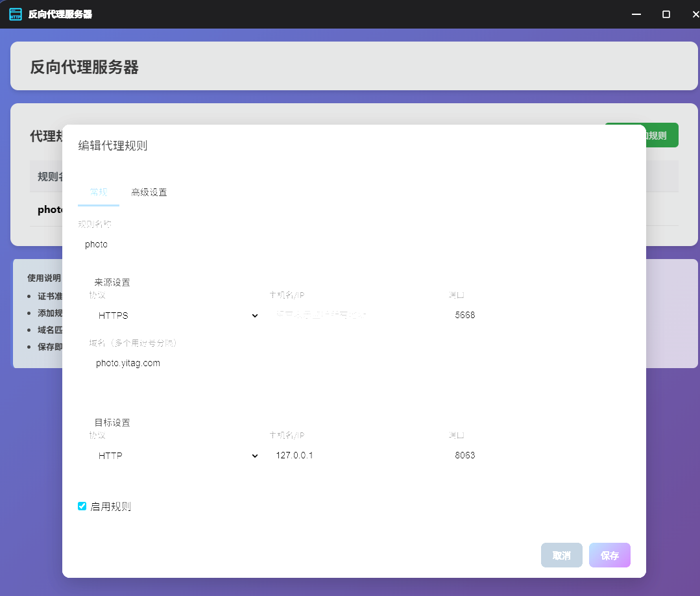
Task: Click the 来源设置 section label
Action: click(x=112, y=282)
